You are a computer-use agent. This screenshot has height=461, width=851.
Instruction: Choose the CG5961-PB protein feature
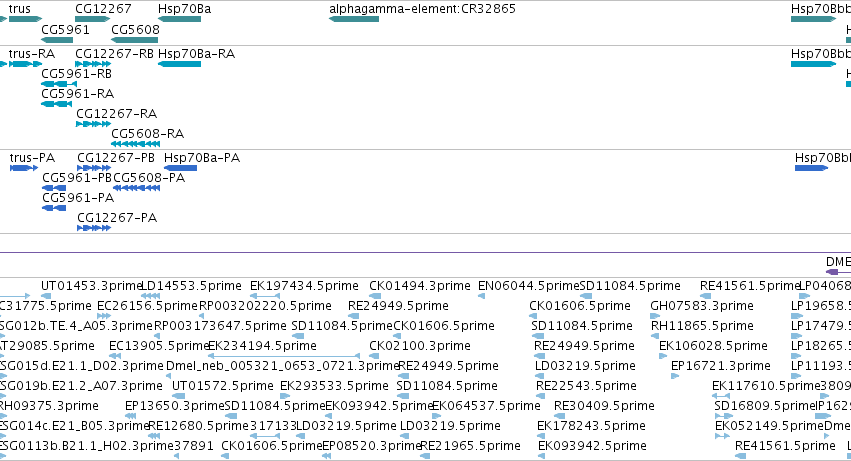coord(54,188)
